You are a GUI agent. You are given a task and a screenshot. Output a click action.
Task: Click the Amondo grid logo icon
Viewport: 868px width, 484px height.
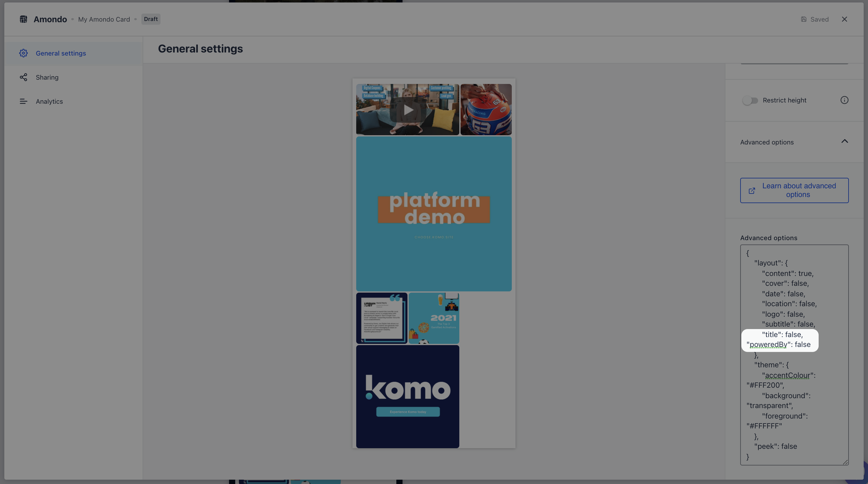click(23, 19)
